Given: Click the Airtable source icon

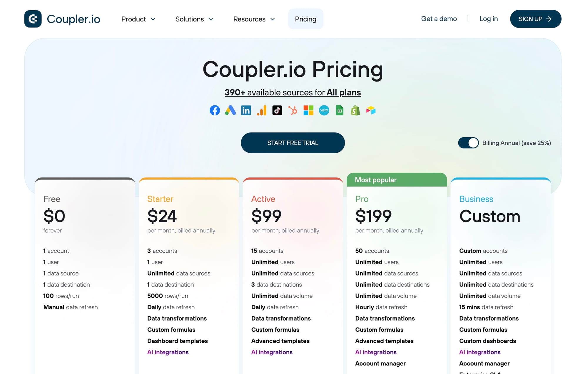Looking at the screenshot, I should [x=371, y=110].
